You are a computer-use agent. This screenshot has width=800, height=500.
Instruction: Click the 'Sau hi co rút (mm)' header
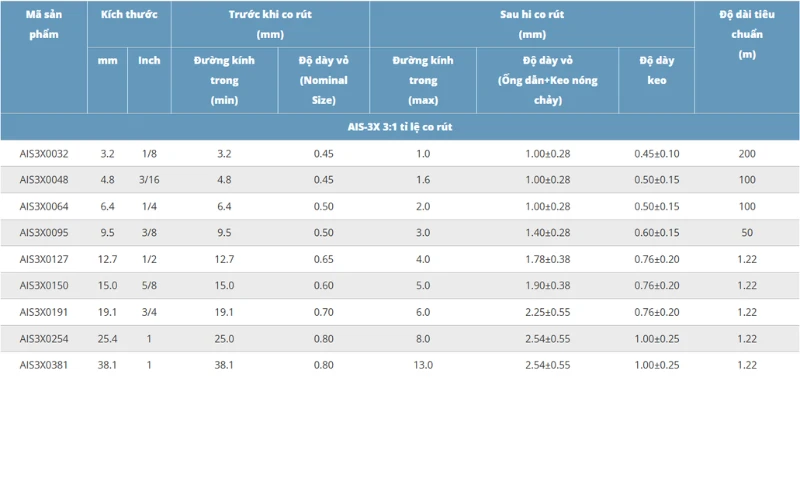(x=532, y=24)
